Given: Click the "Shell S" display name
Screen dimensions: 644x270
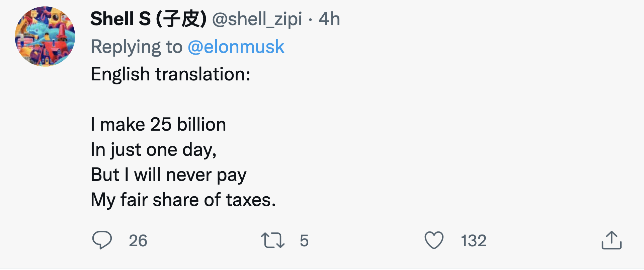Looking at the screenshot, I should tap(120, 19).
